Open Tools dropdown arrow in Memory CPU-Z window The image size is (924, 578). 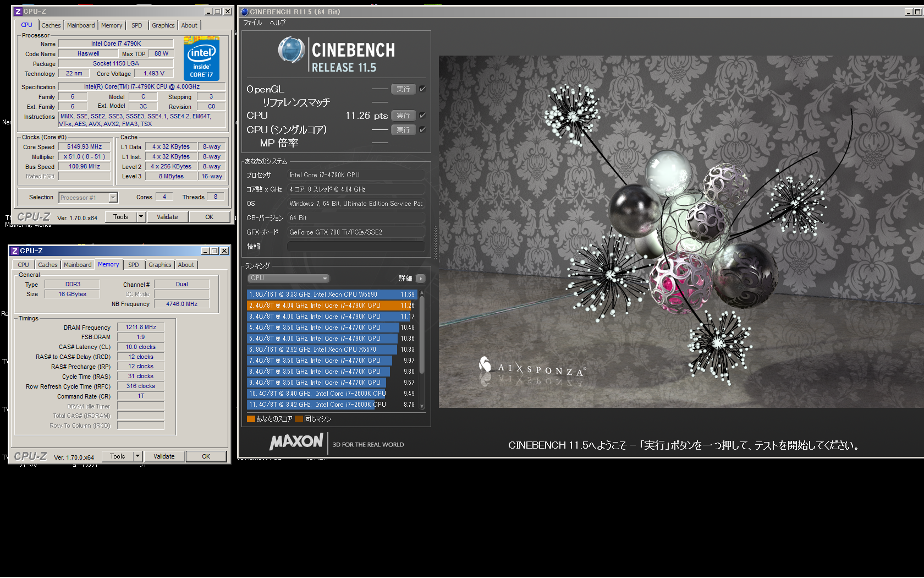click(137, 456)
